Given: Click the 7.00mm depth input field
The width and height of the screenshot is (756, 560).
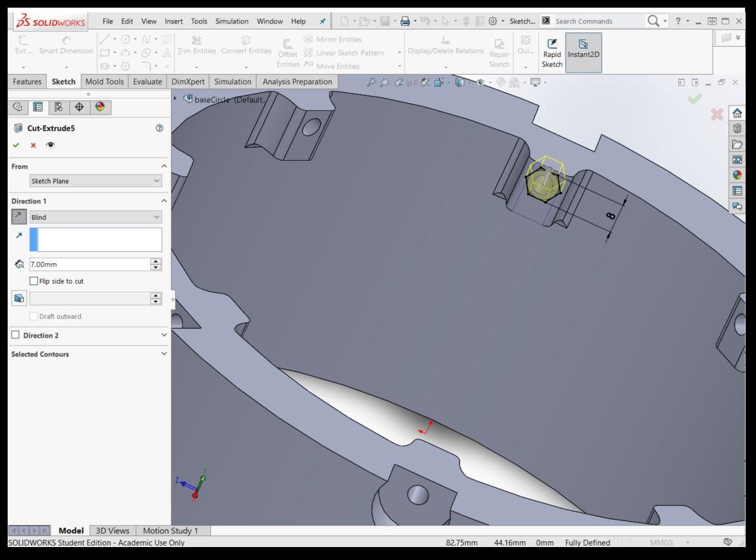Looking at the screenshot, I should 89,264.
